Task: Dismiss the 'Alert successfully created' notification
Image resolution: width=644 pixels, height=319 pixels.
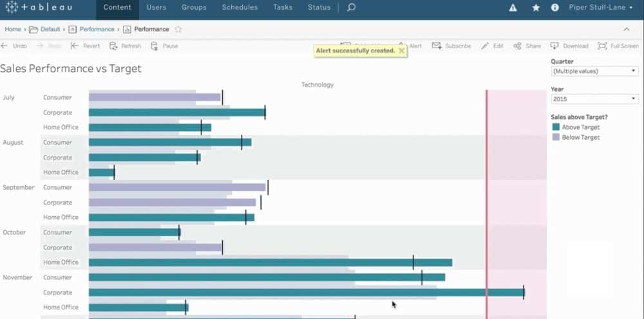Action: point(401,50)
